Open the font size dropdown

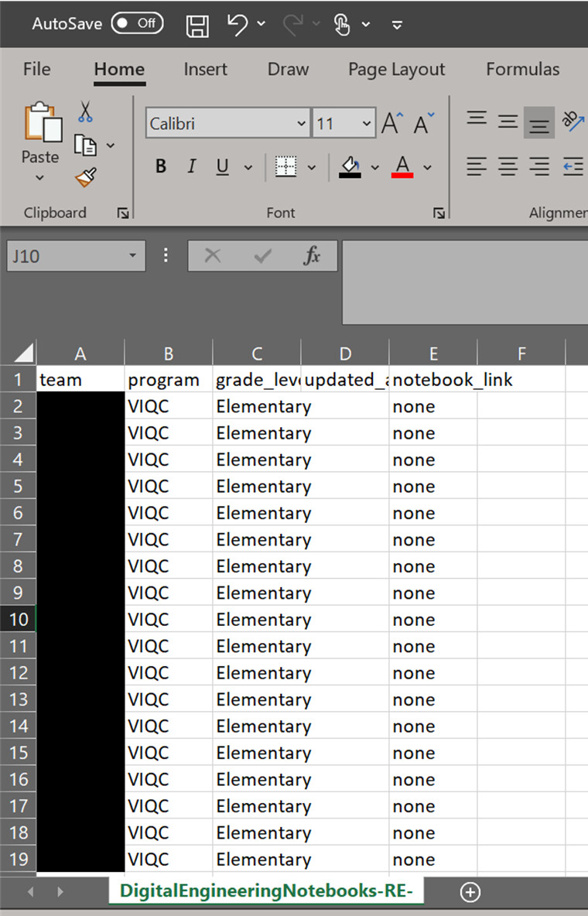pos(366,124)
